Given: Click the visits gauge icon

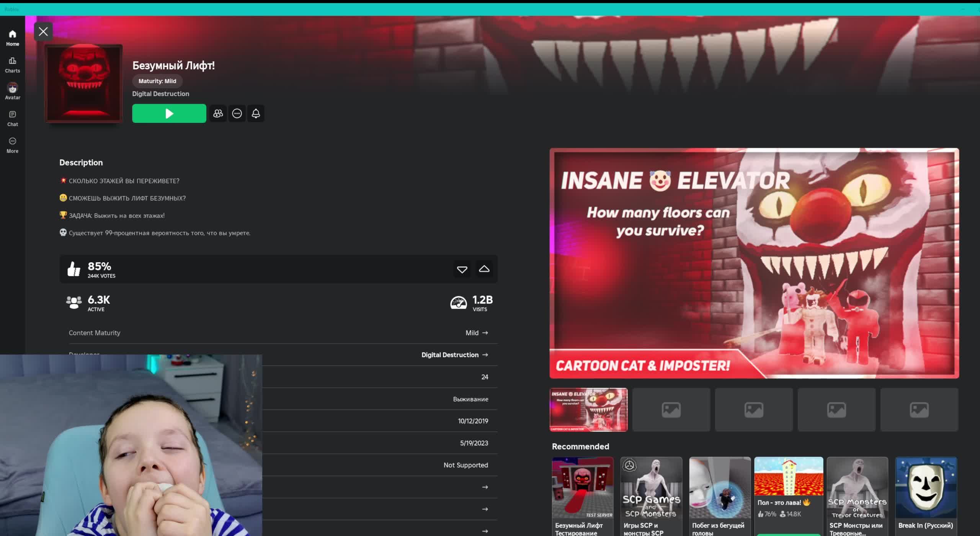Looking at the screenshot, I should tap(458, 302).
